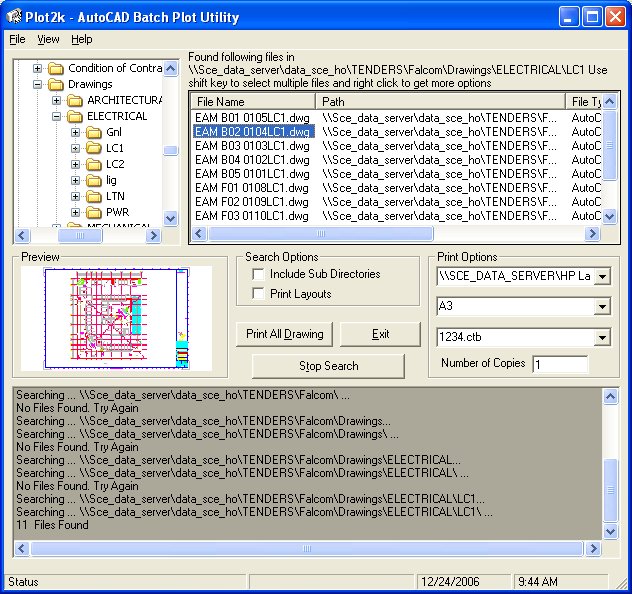This screenshot has height=594, width=632.
Task: Click the log pane scroll left arrow
Action: tap(22, 548)
